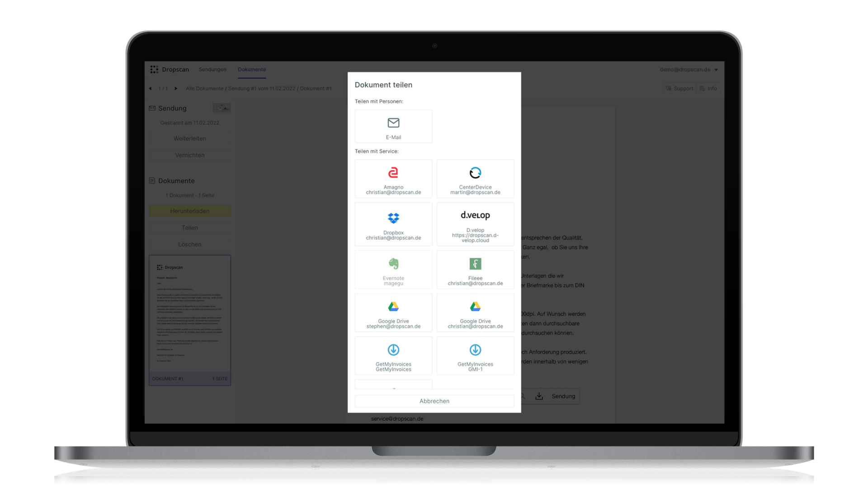Dismiss the dialog with Abbrechen
The image size is (868, 499).
pos(434,401)
